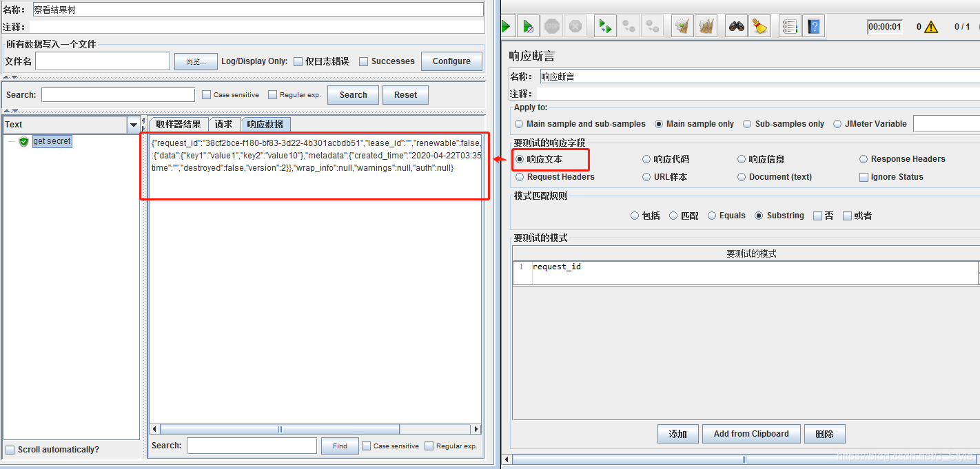Click the JMeter Variable name field
980x469 pixels.
tap(946, 124)
